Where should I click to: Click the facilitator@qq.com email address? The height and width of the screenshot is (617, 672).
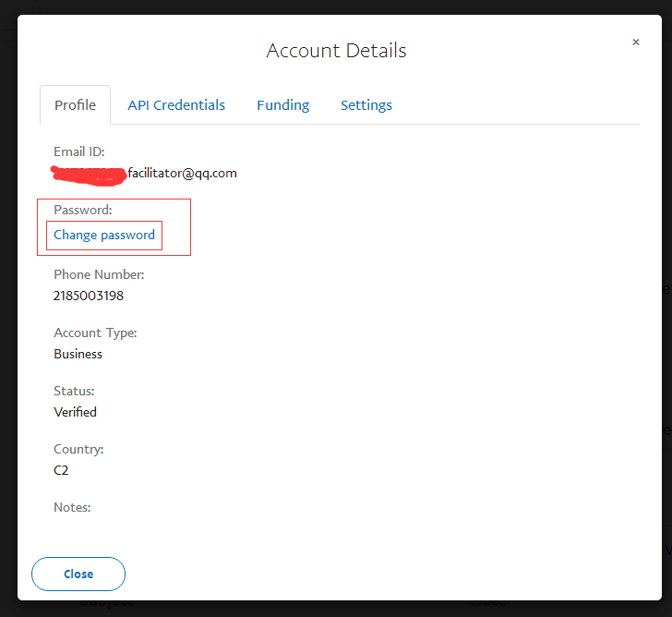pyautogui.click(x=182, y=173)
